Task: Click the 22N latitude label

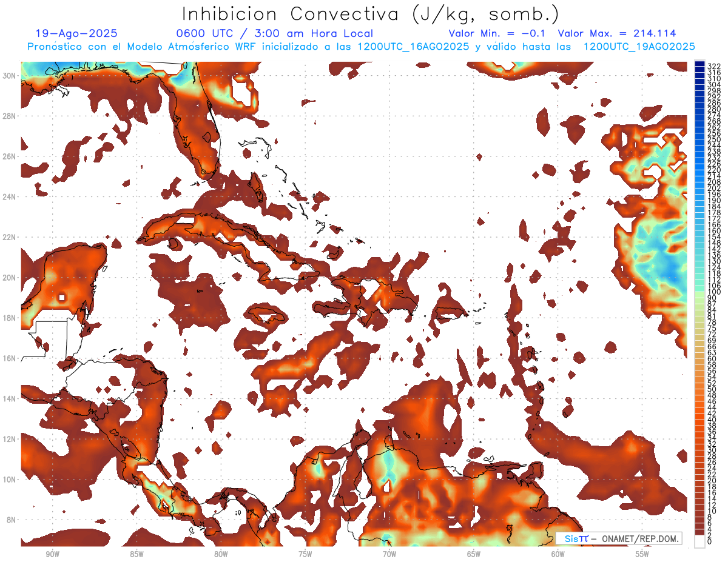Action: (x=10, y=237)
